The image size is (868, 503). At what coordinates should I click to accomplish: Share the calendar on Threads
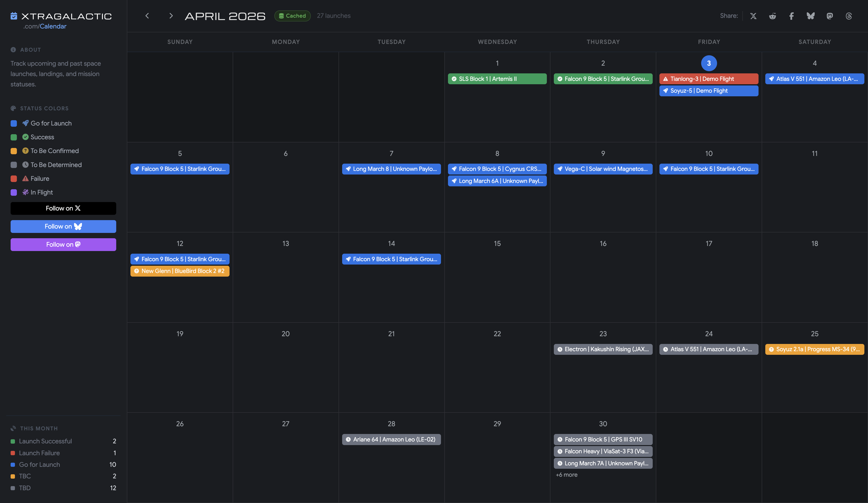pos(849,16)
